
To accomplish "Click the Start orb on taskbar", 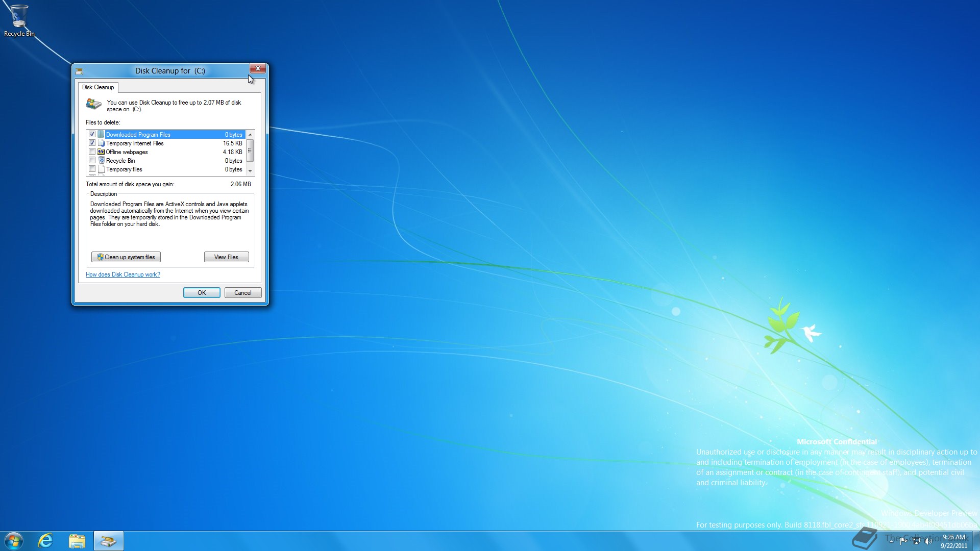I will point(14,541).
